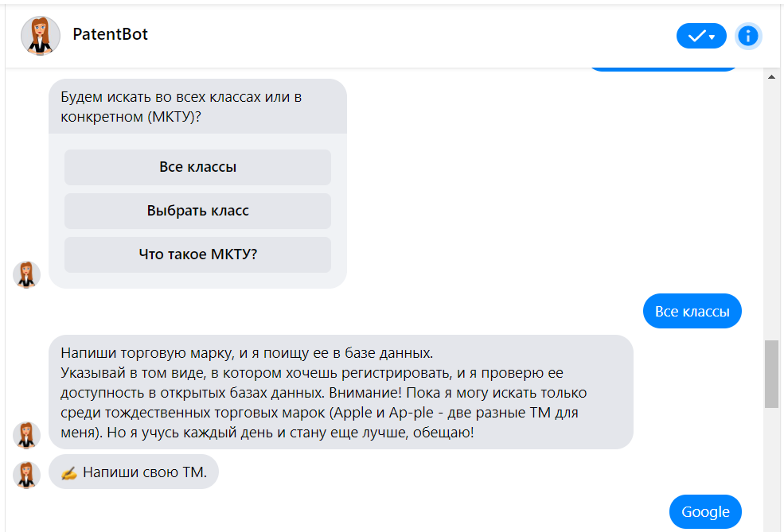Click the blue info icon
Screen dimensions: 784x532
[x=748, y=36]
